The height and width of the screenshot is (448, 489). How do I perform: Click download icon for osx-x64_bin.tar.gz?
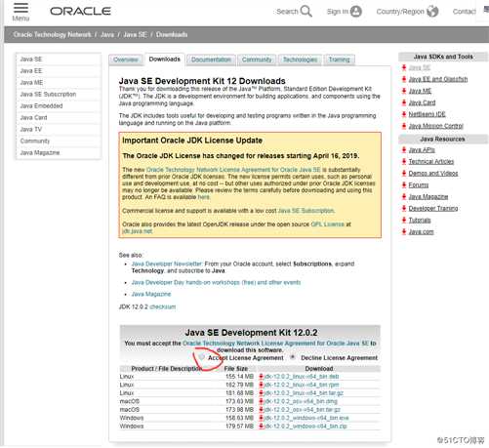(261, 410)
